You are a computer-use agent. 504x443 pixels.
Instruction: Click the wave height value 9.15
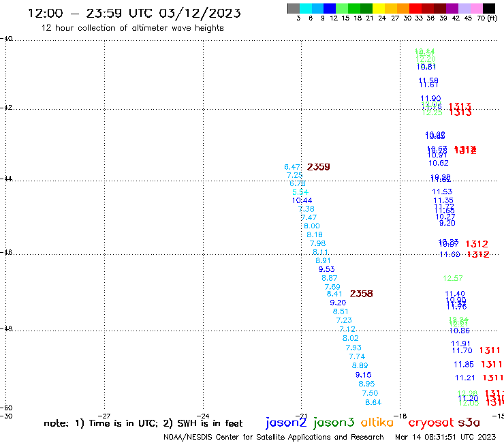pyautogui.click(x=363, y=375)
